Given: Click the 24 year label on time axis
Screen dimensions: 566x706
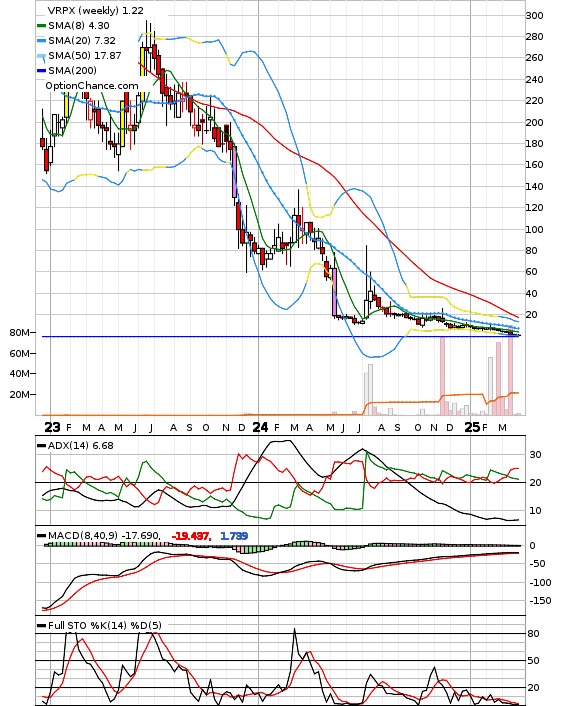Looking at the screenshot, I should click(260, 427).
